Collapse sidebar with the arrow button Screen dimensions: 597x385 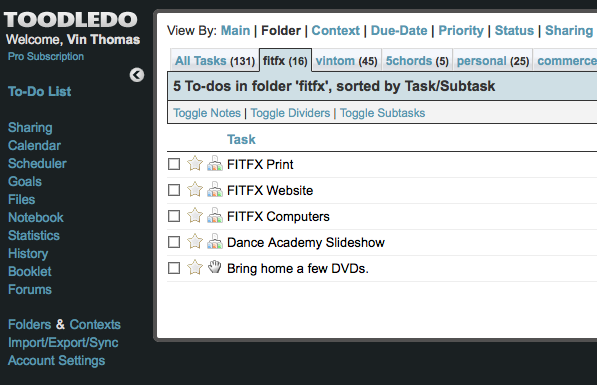pos(137,75)
